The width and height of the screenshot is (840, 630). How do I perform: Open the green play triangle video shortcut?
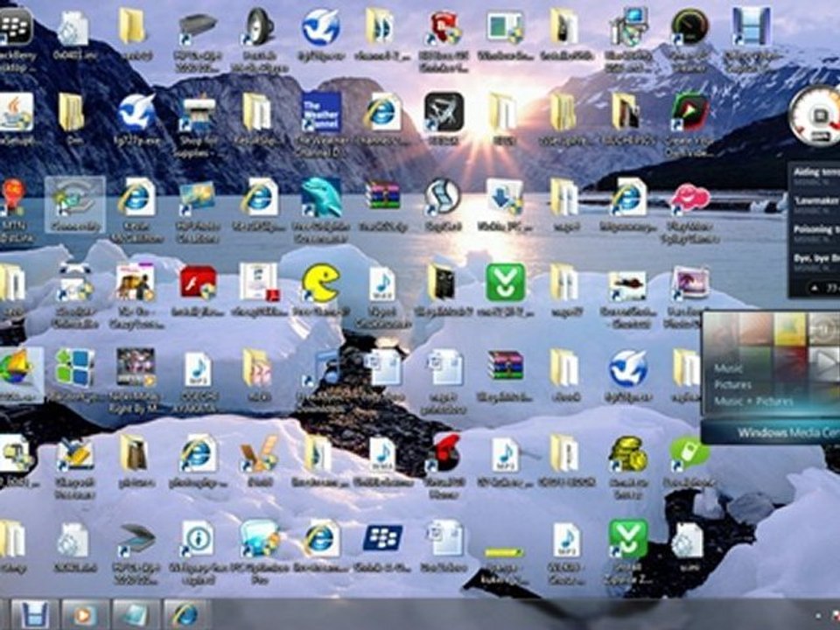[x=690, y=112]
